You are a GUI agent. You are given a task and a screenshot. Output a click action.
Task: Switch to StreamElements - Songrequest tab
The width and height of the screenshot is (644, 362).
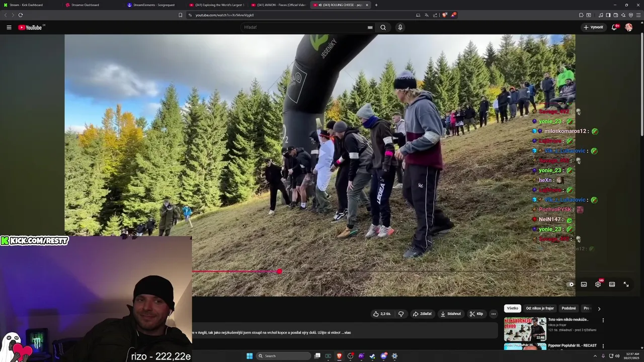(x=155, y=5)
